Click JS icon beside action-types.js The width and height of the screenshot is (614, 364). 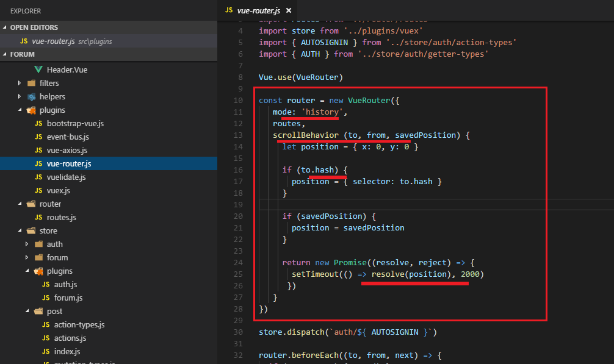(x=46, y=324)
